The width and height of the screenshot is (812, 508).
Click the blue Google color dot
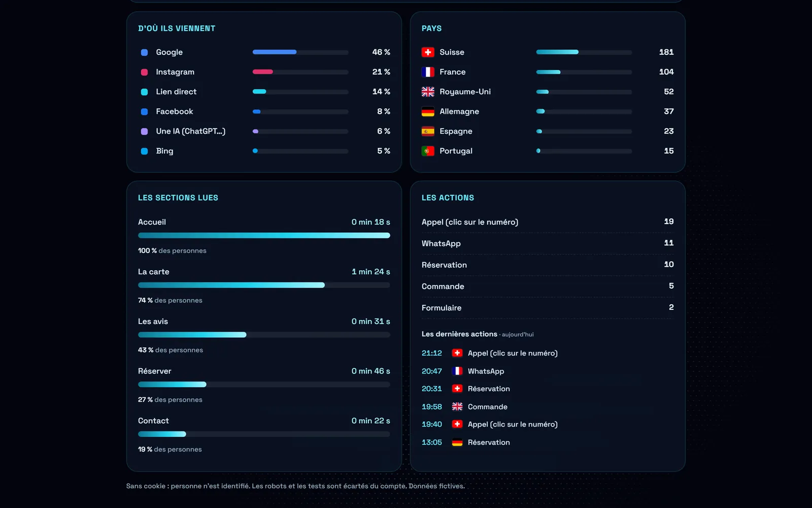click(144, 52)
